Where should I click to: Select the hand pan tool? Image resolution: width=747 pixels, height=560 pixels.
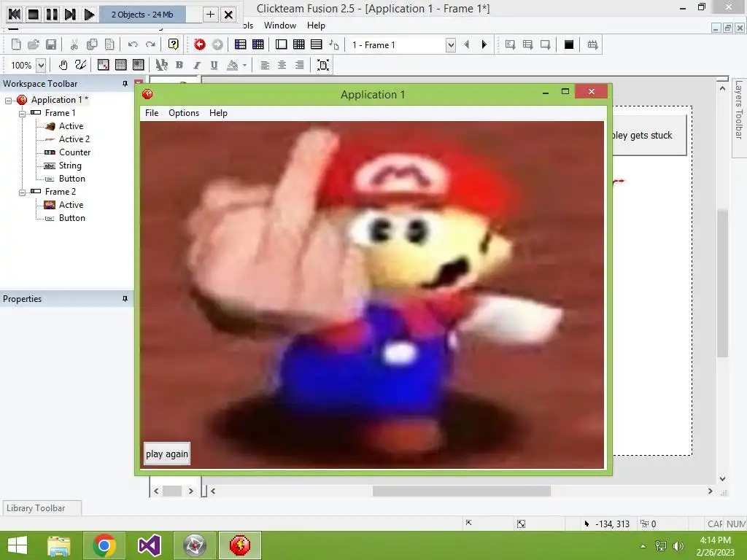click(x=63, y=65)
